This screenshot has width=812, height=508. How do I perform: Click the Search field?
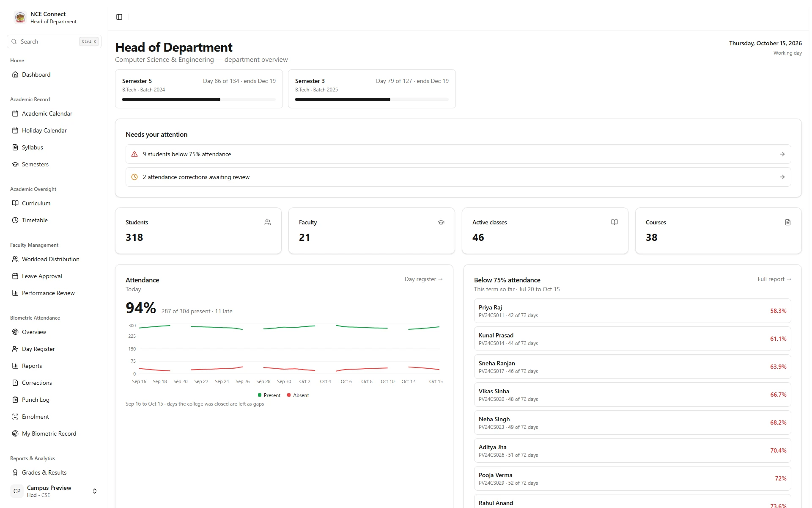54,41
